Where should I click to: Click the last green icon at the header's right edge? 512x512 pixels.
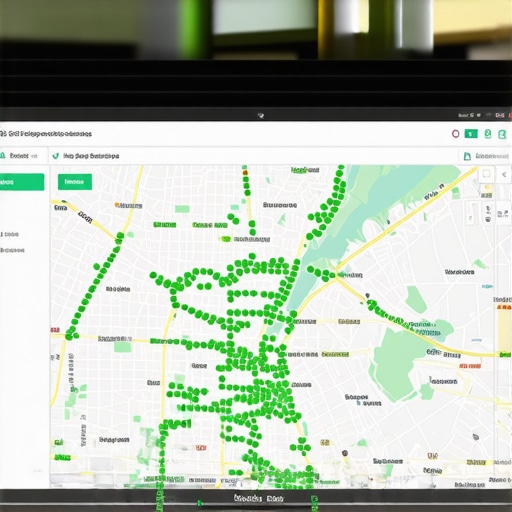point(502,134)
